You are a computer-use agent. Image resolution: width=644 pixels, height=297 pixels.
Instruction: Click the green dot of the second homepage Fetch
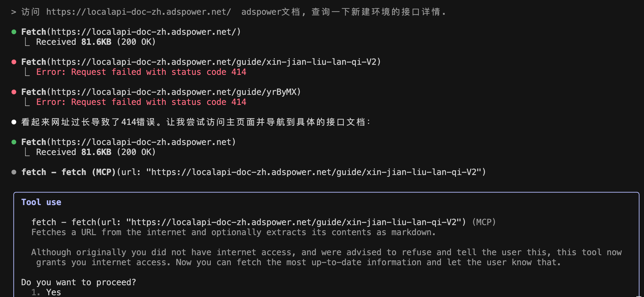coord(14,142)
